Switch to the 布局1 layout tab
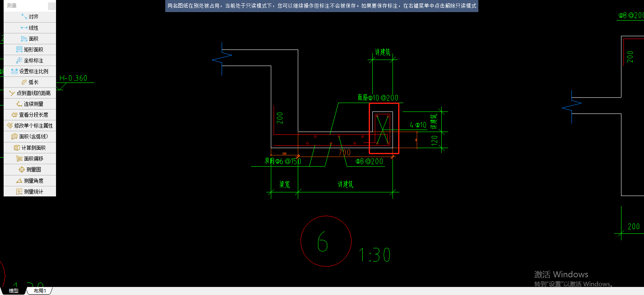This screenshot has width=644, height=295. point(39,291)
